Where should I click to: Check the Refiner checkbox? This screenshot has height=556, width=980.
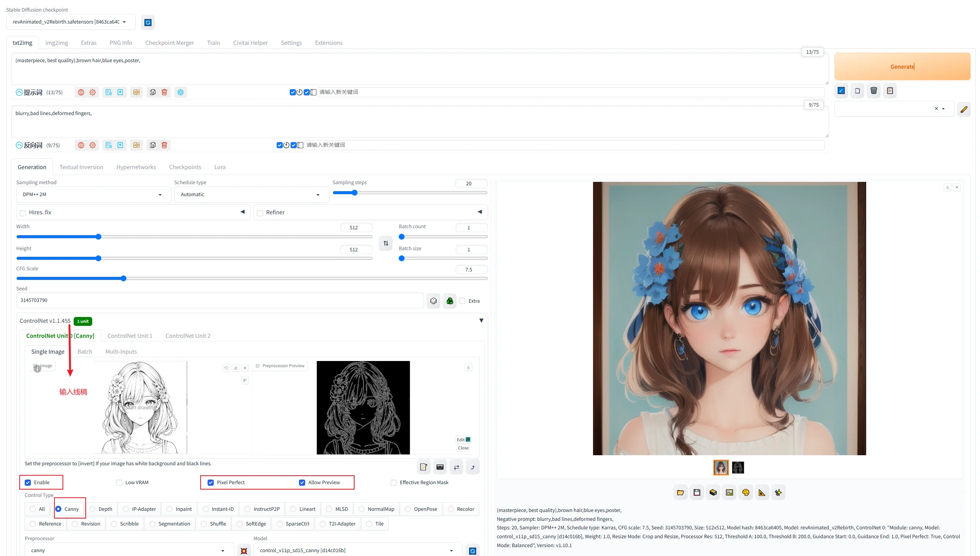(x=260, y=213)
